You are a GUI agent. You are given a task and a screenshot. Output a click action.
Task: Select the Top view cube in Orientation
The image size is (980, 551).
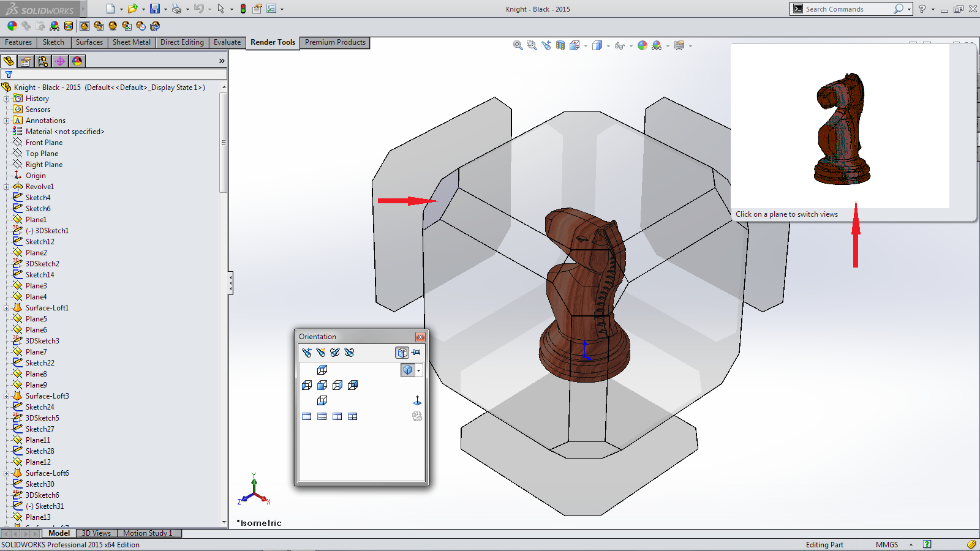click(x=322, y=370)
